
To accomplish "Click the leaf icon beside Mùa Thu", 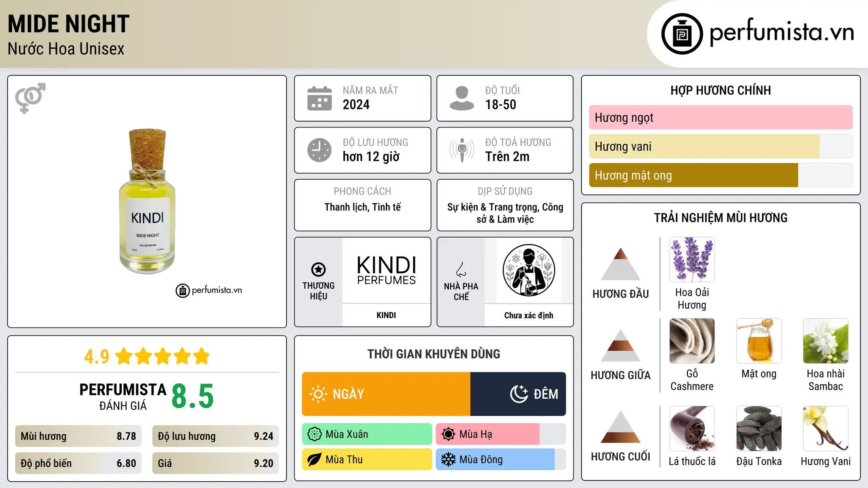I will pos(314,460).
